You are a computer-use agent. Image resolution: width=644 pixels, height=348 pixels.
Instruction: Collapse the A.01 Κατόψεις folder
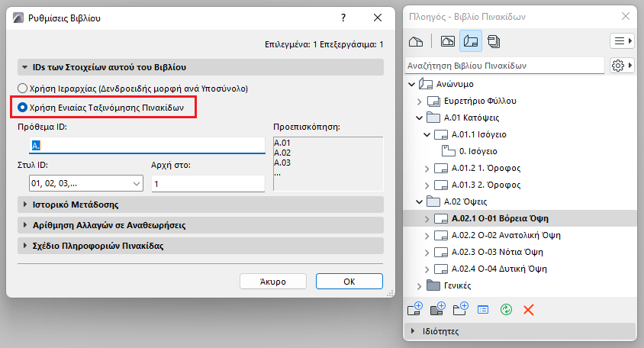click(420, 118)
